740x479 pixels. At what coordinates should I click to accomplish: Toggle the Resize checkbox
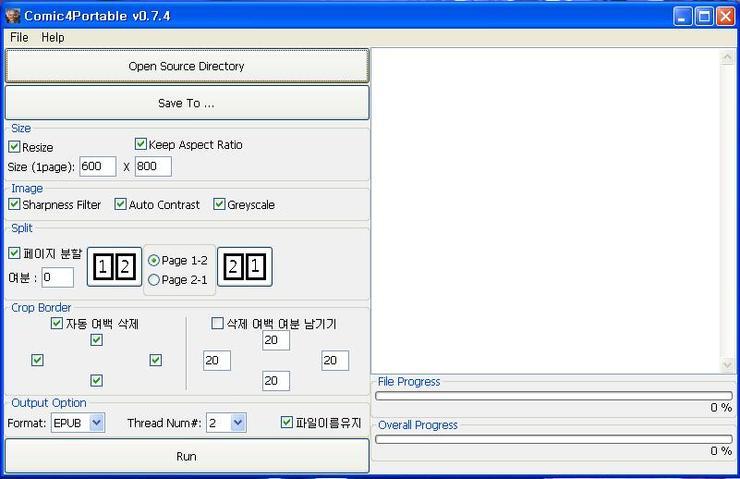(x=15, y=147)
